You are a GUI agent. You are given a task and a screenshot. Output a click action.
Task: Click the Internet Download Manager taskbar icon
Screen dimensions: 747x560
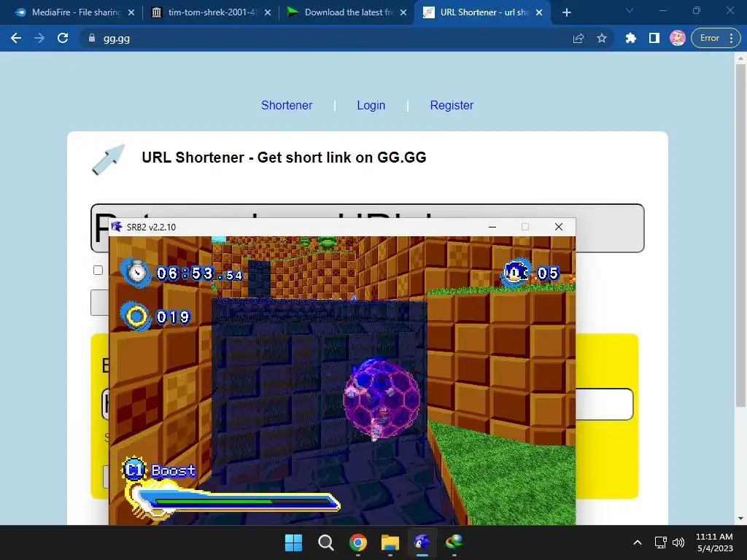[454, 542]
